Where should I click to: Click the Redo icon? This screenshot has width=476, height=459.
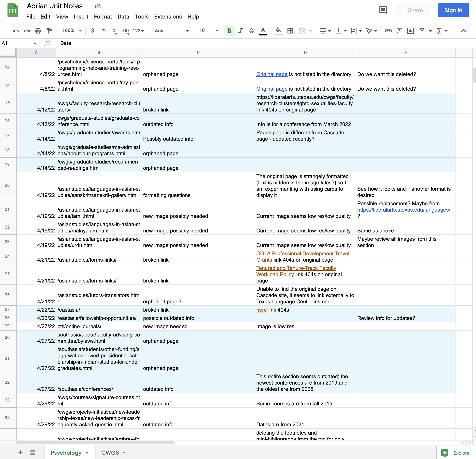click(x=27, y=31)
